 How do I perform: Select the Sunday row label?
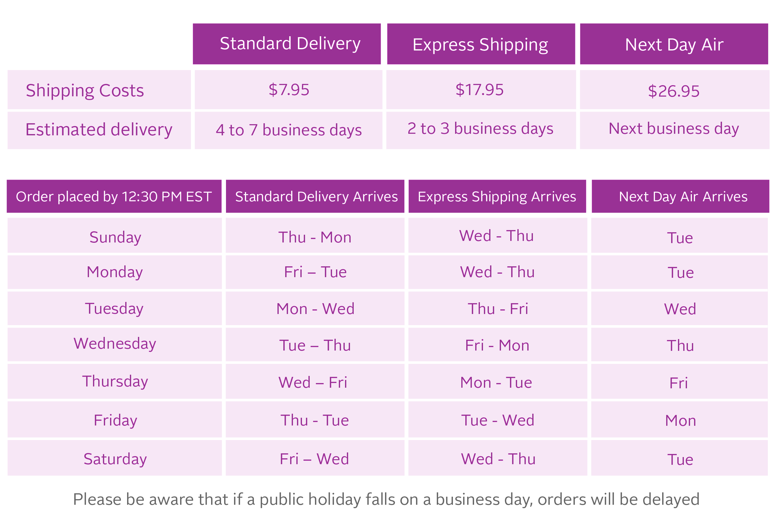[x=115, y=237]
